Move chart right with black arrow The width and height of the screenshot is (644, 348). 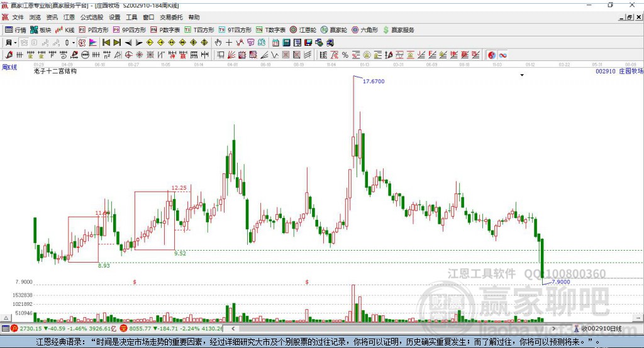coord(139,43)
